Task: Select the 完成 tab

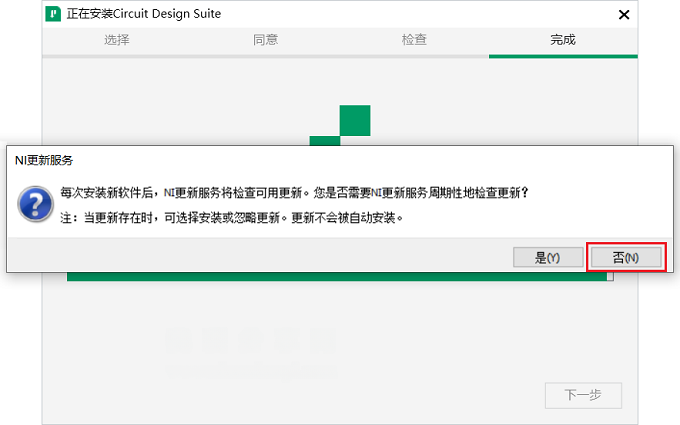Action: 563,40
